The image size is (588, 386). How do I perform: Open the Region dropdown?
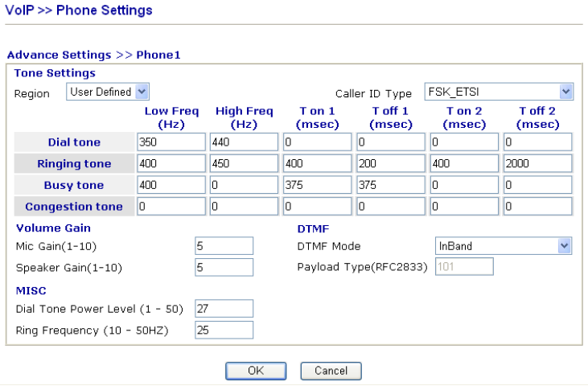point(108,92)
